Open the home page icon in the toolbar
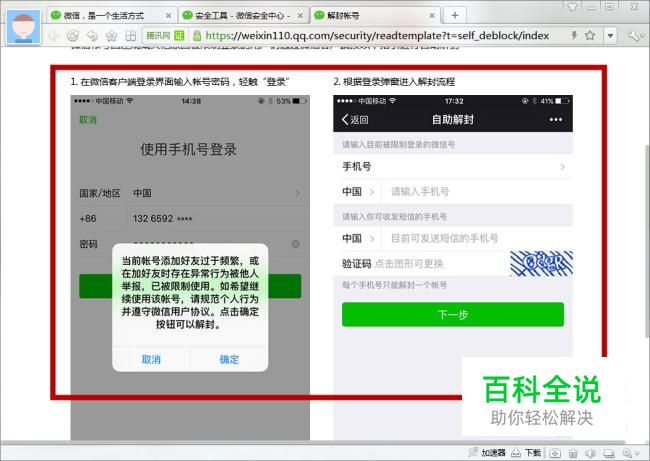The image size is (650, 461). pos(111,36)
